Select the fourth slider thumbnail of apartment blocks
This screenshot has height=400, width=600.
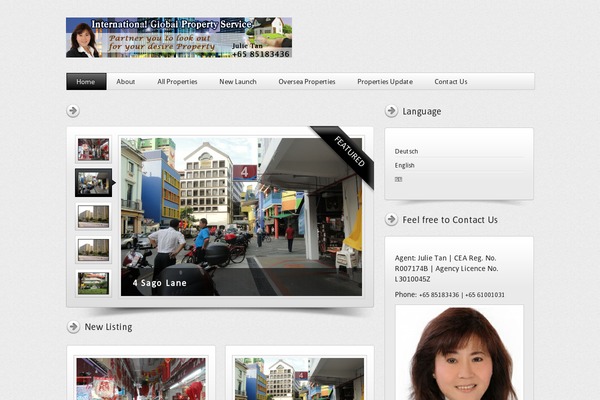click(93, 250)
